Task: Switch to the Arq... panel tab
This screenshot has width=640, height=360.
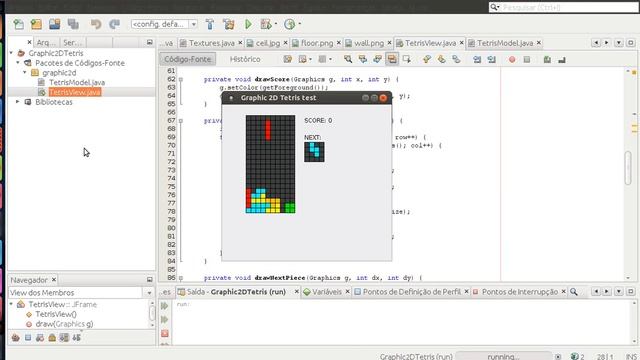Action: pyautogui.click(x=46, y=42)
